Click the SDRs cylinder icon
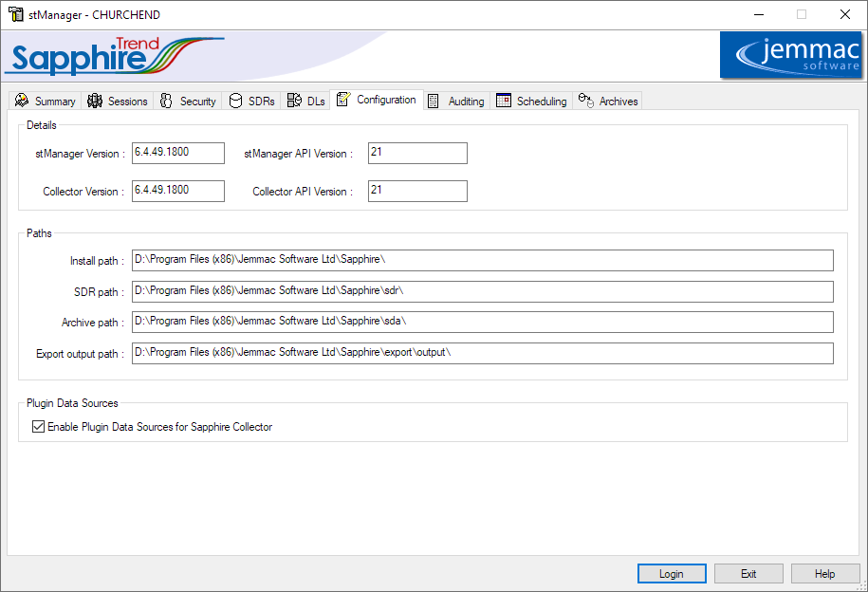 pyautogui.click(x=236, y=101)
